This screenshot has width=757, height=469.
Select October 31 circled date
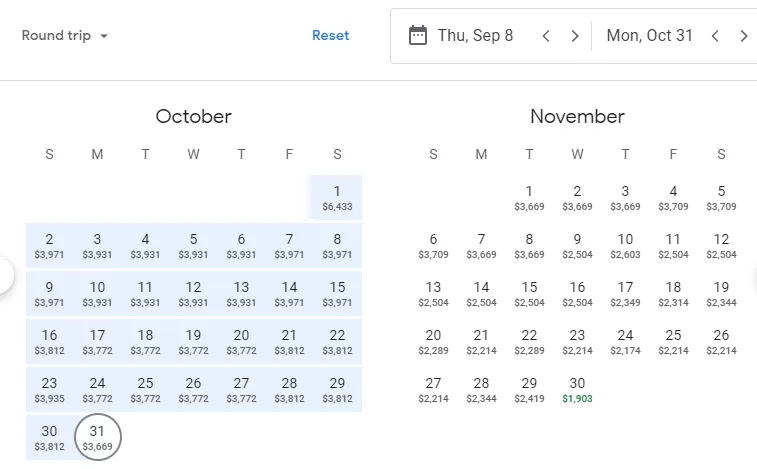[x=98, y=437]
